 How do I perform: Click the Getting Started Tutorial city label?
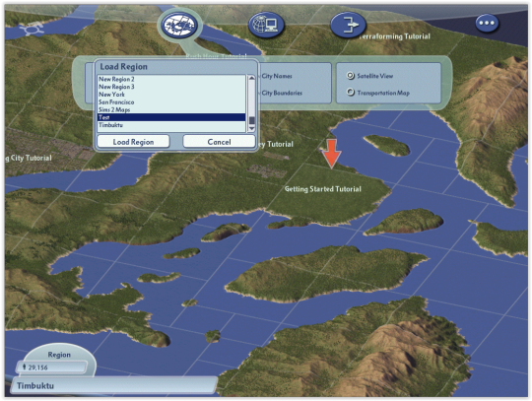tap(323, 189)
